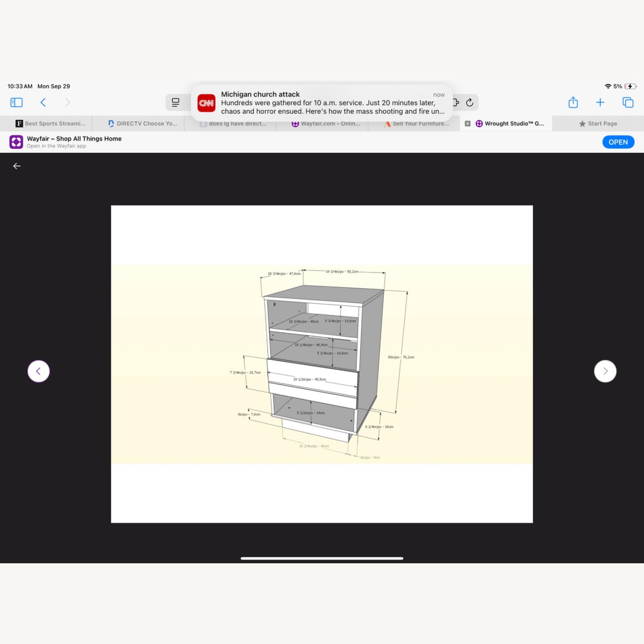This screenshot has height=644, width=644.
Task: Tap OPEN to launch Wayfair app
Action: (x=618, y=142)
